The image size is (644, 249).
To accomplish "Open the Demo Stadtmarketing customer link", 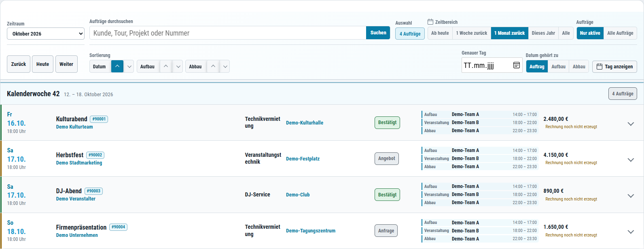I will coord(79,163).
